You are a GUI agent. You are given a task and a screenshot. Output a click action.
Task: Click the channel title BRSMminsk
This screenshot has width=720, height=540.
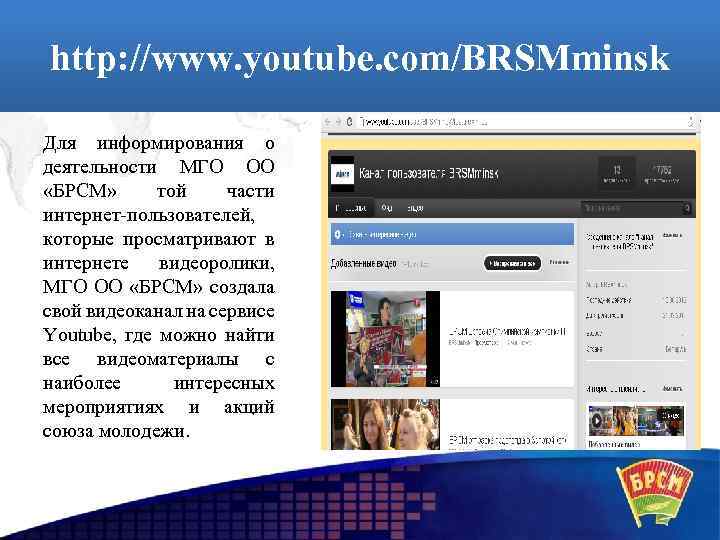coord(428,174)
